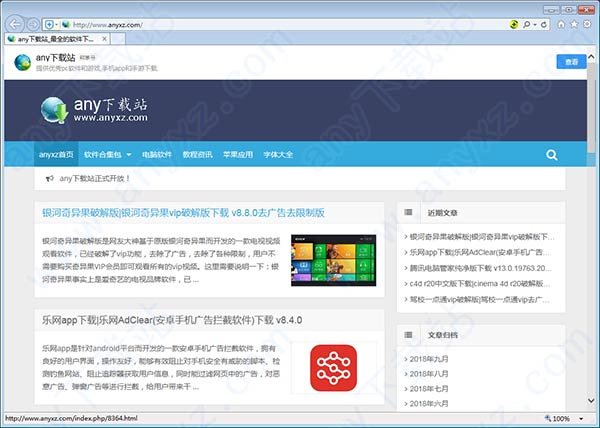The width and height of the screenshot is (600, 428).
Task: Click the page refresh icon
Action: pos(544,24)
